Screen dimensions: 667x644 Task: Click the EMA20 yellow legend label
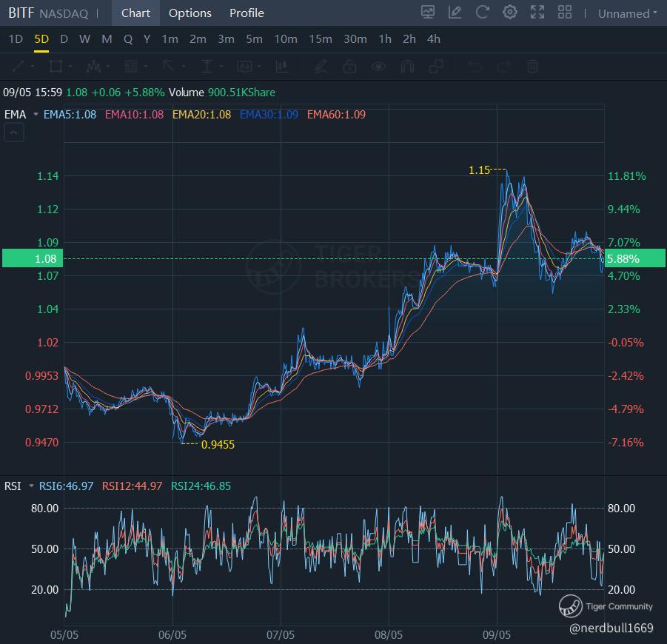201,115
